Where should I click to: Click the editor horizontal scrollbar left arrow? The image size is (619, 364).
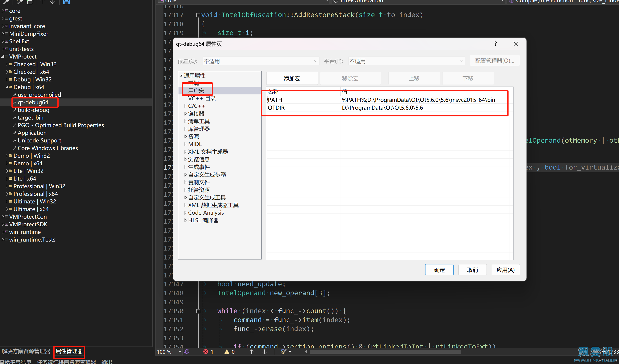coord(306,352)
